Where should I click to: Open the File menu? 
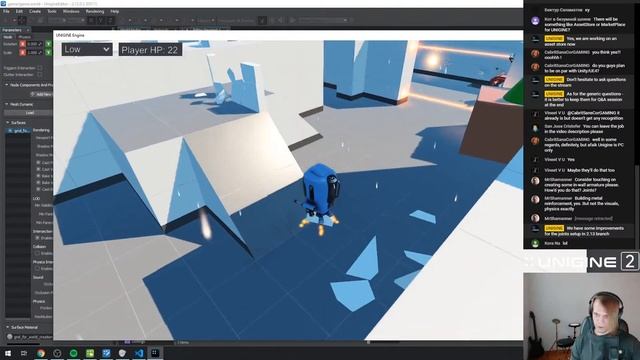click(6, 11)
